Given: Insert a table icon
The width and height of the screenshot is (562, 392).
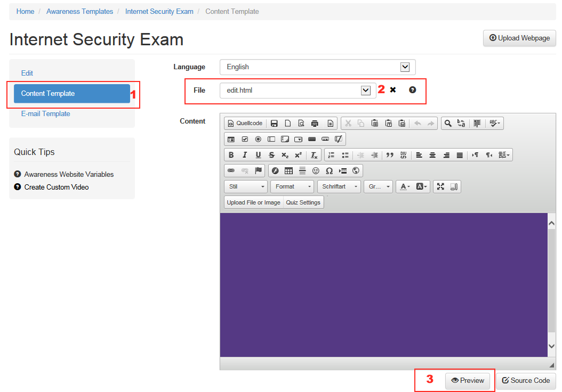Looking at the screenshot, I should coord(288,171).
